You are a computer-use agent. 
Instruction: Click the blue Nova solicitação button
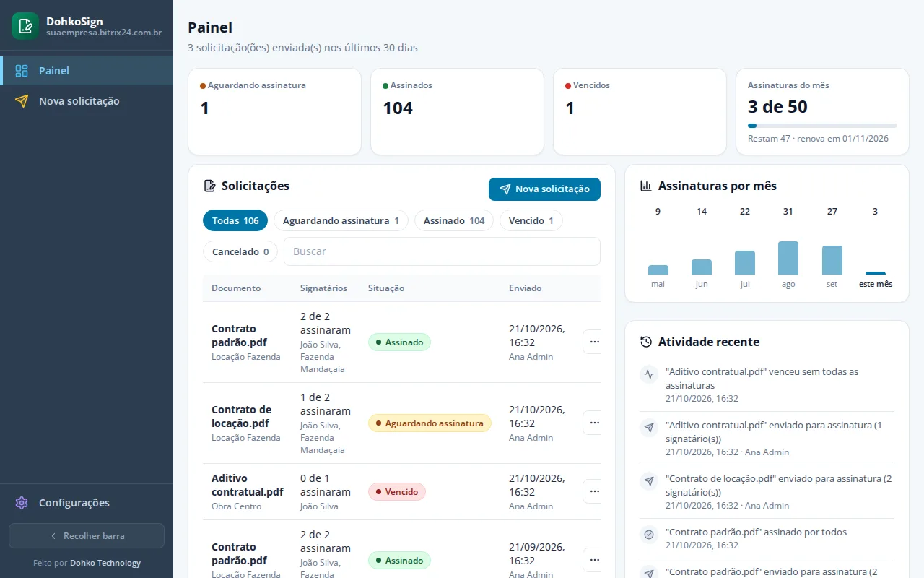[544, 189]
